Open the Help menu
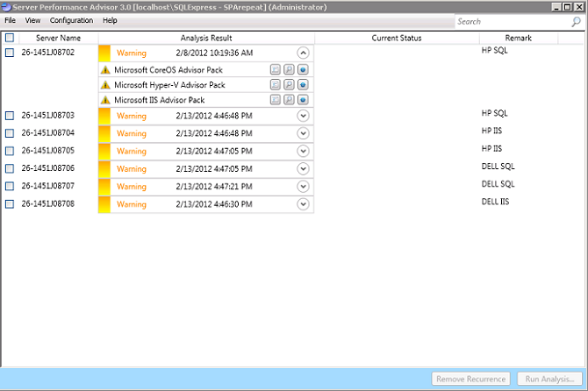The image size is (588, 391). coord(110,20)
